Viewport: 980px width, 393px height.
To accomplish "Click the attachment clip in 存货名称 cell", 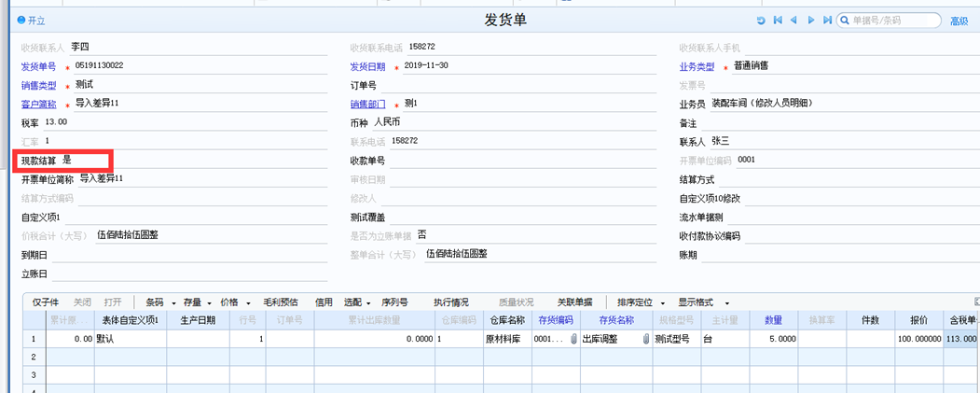I will [645, 339].
